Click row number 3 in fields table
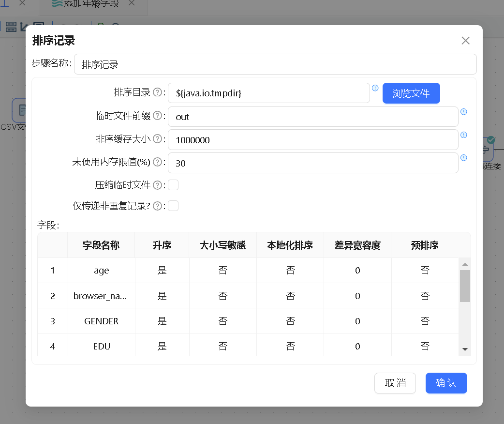Viewport: 504px width, 424px height. pos(53,321)
